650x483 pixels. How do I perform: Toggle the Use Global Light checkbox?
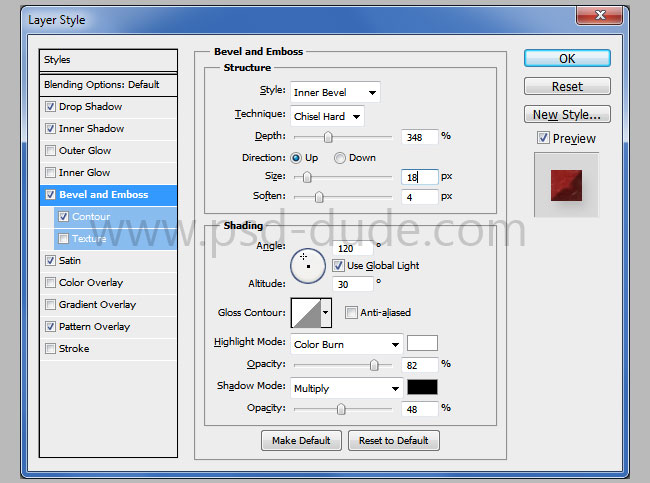(x=338, y=265)
